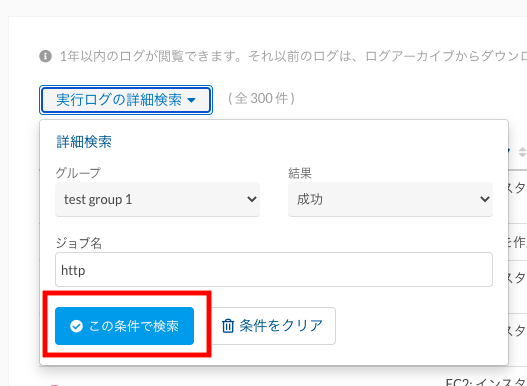Click the 詳細検索 panel heading

tap(84, 142)
